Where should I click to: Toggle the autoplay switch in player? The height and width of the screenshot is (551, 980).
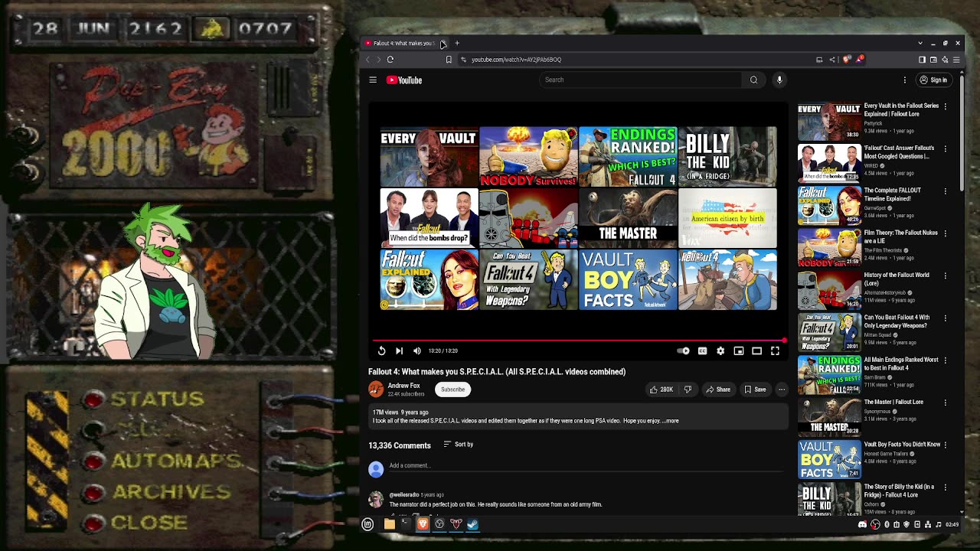click(684, 350)
